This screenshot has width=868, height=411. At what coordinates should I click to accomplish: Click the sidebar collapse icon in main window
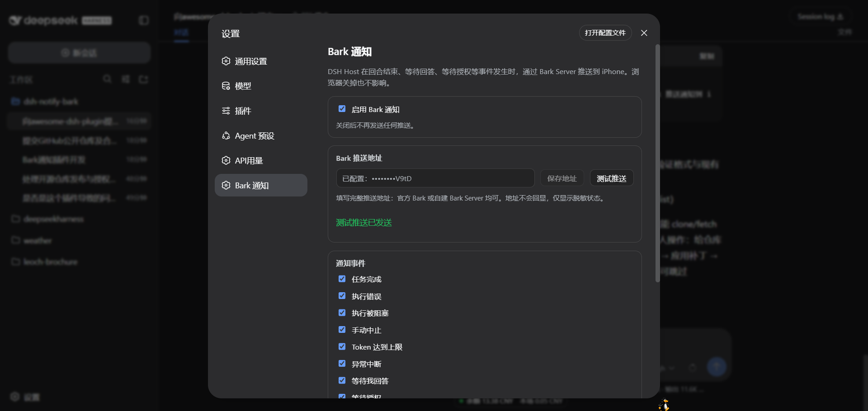click(x=144, y=20)
